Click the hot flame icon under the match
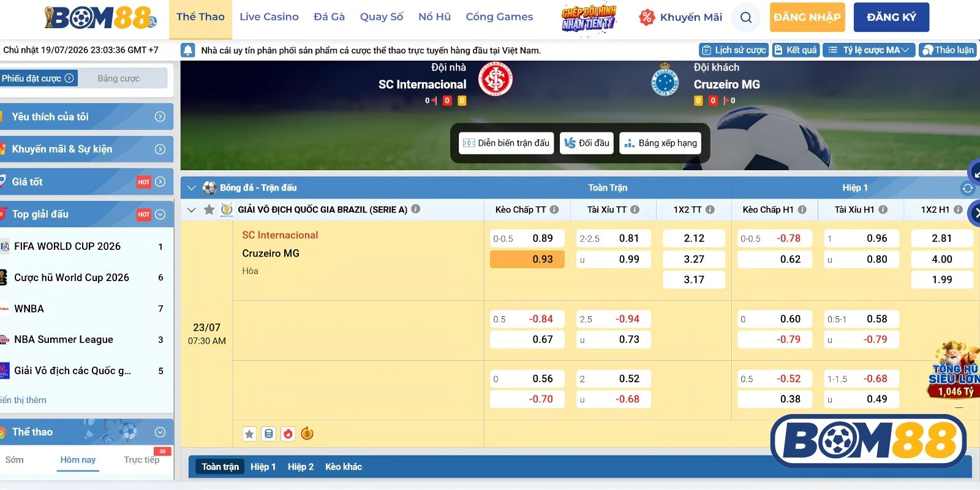The width and height of the screenshot is (980, 490). (288, 434)
